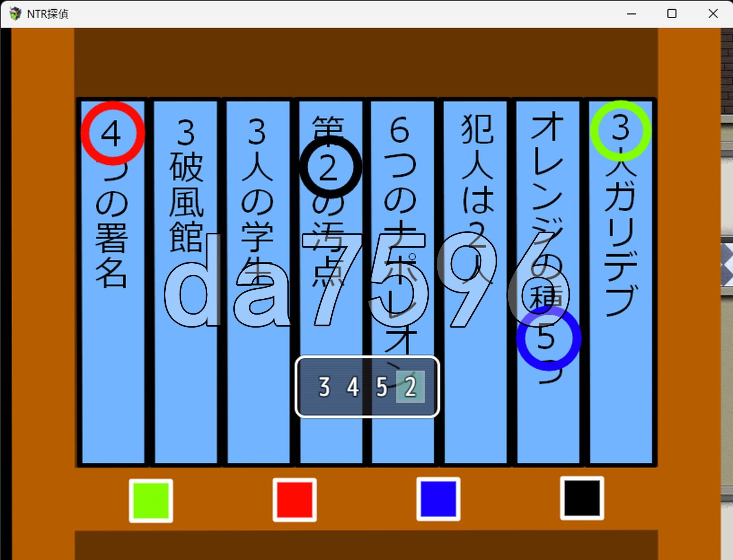733x560 pixels.
Task: Click the red circled number 4
Action: tap(112, 133)
